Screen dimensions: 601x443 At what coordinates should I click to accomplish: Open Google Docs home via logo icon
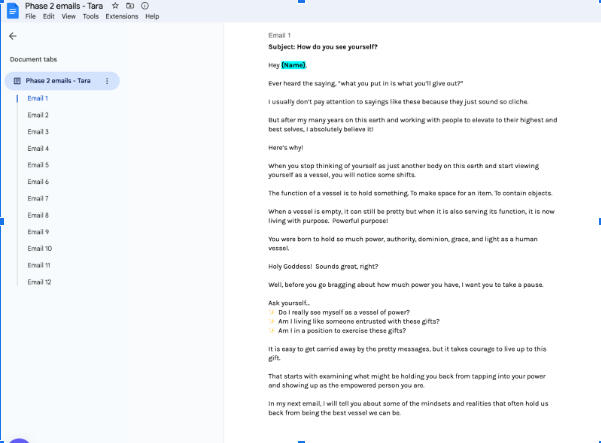point(11,11)
